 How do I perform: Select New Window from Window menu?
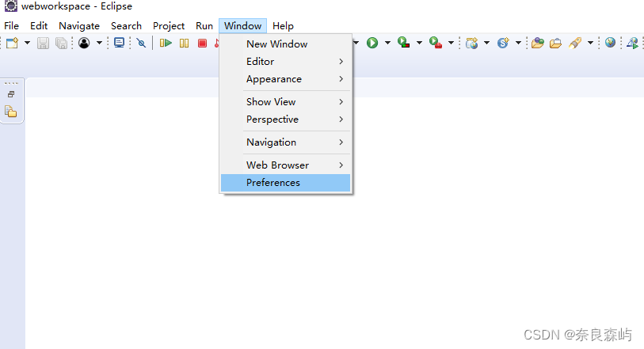[285, 44]
